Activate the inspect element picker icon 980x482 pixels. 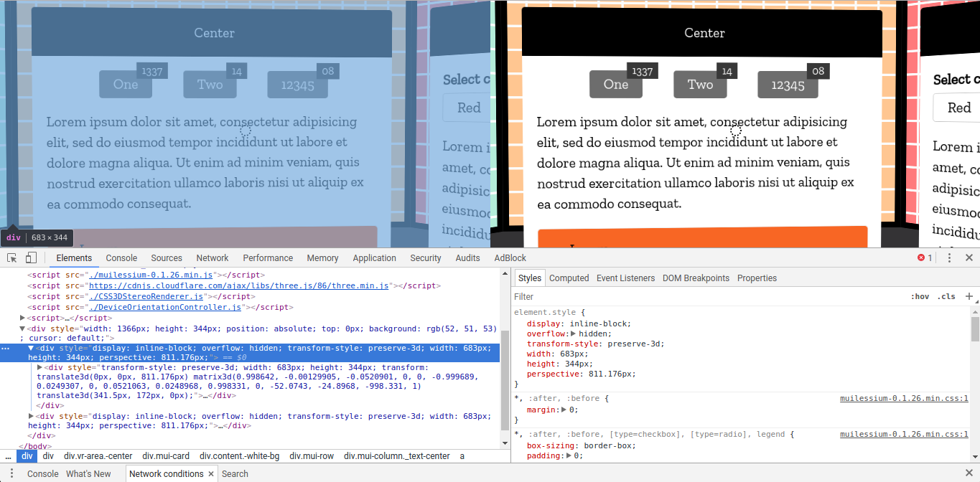pyautogui.click(x=12, y=258)
